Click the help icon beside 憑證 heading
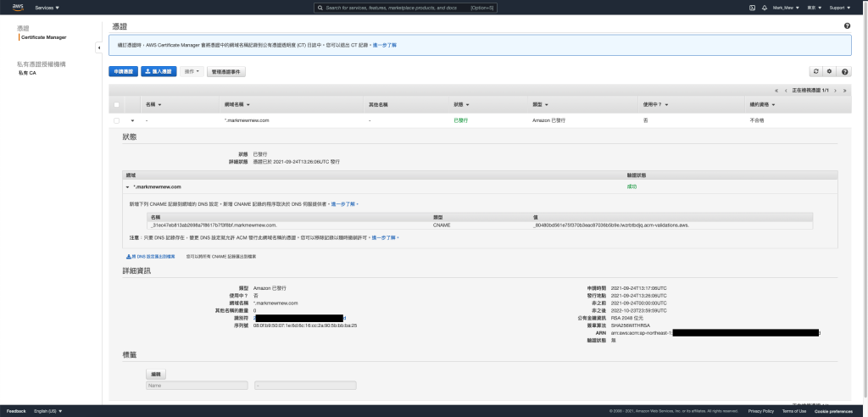 (847, 26)
